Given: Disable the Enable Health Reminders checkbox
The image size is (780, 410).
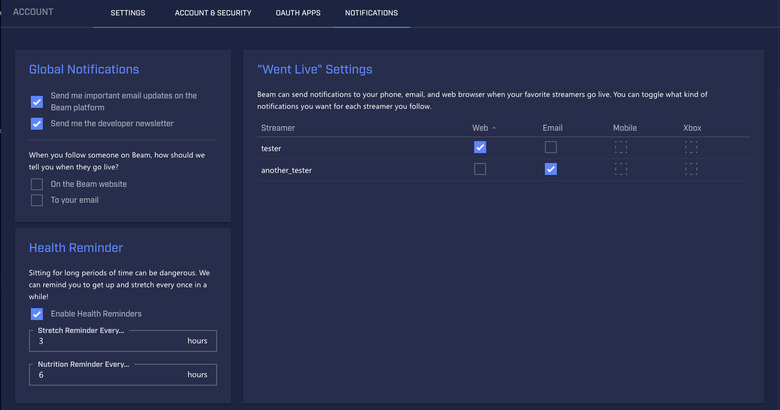Looking at the screenshot, I should 37,314.
